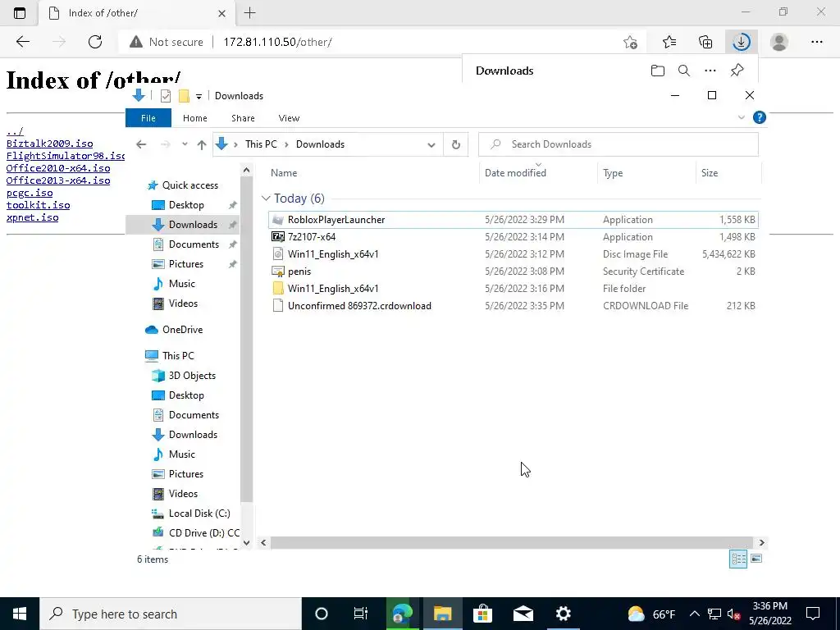The height and width of the screenshot is (630, 840).
Task: Open more options ellipsis in Downloads flyout
Action: coord(710,71)
